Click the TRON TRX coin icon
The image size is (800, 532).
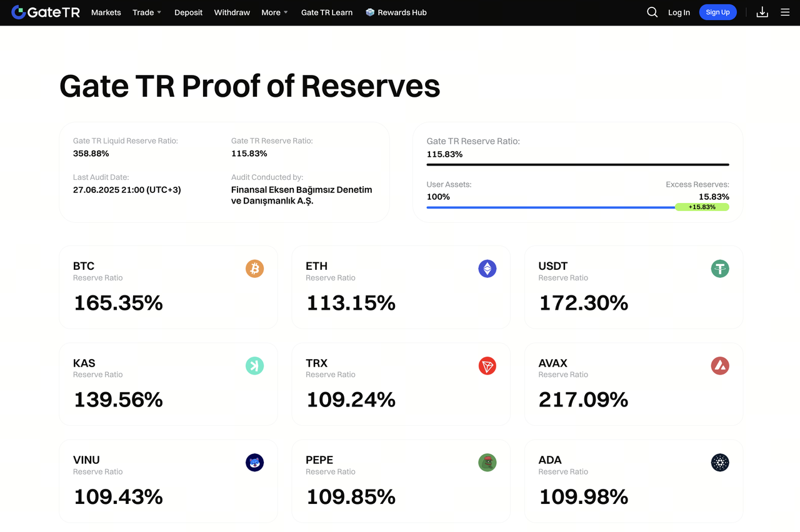pos(487,365)
